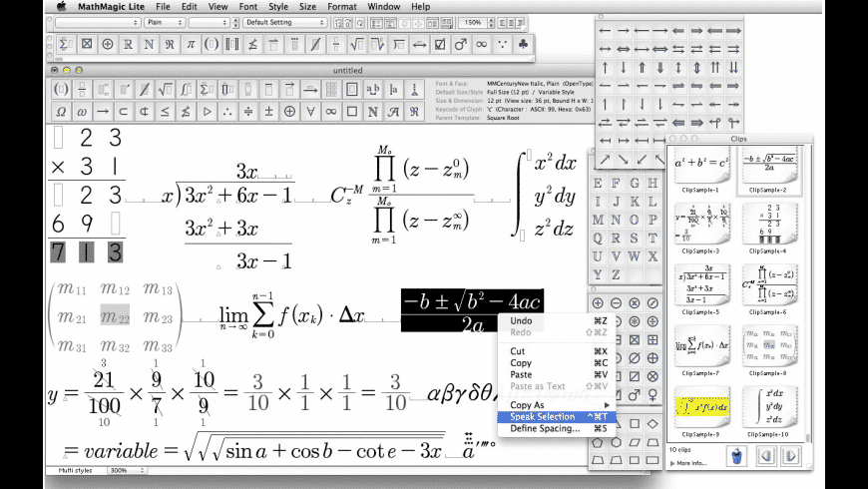Image resolution: width=868 pixels, height=489 pixels.
Task: Open the Apple menu
Action: (62, 7)
